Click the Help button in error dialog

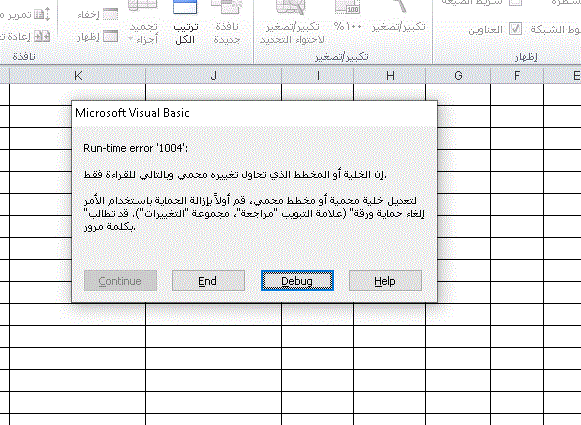[x=385, y=281]
